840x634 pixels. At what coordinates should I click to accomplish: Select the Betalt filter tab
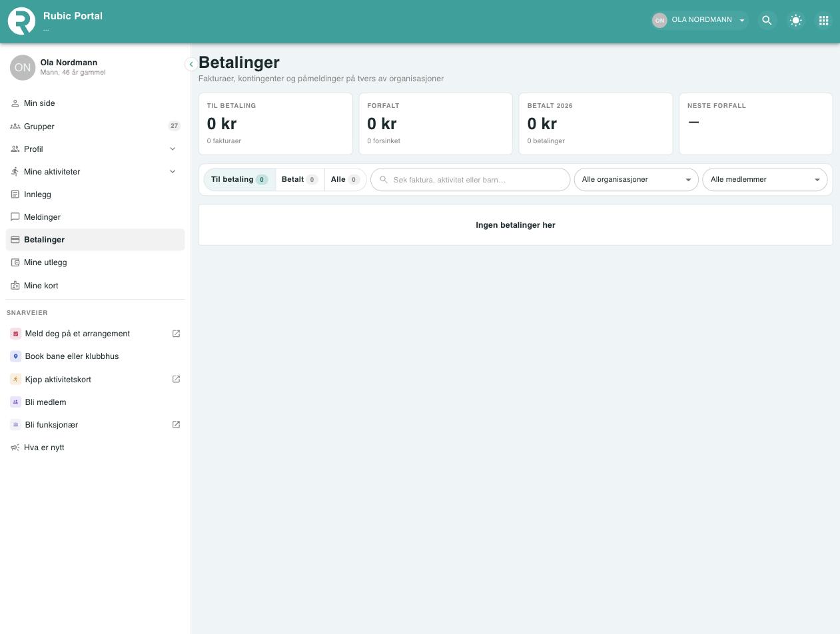coord(300,179)
